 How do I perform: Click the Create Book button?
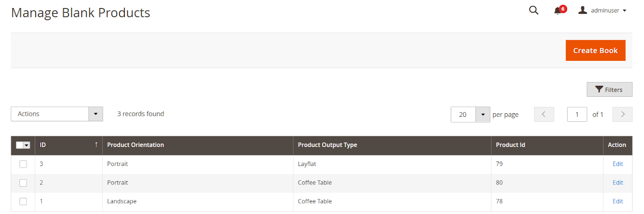(x=595, y=50)
